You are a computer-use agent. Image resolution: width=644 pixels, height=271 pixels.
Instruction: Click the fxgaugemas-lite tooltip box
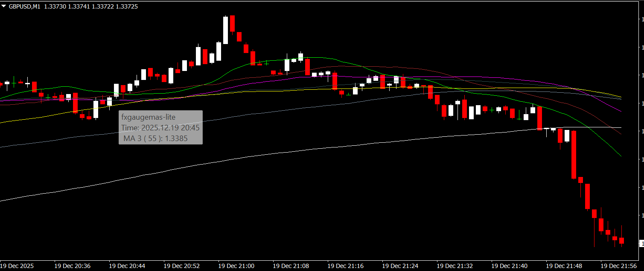(x=160, y=127)
